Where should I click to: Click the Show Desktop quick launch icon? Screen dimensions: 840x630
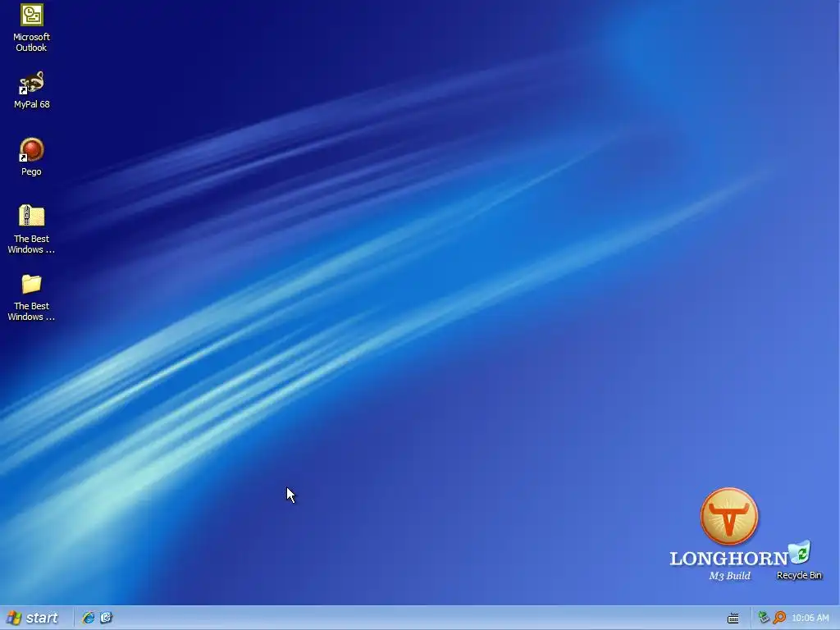click(106, 618)
